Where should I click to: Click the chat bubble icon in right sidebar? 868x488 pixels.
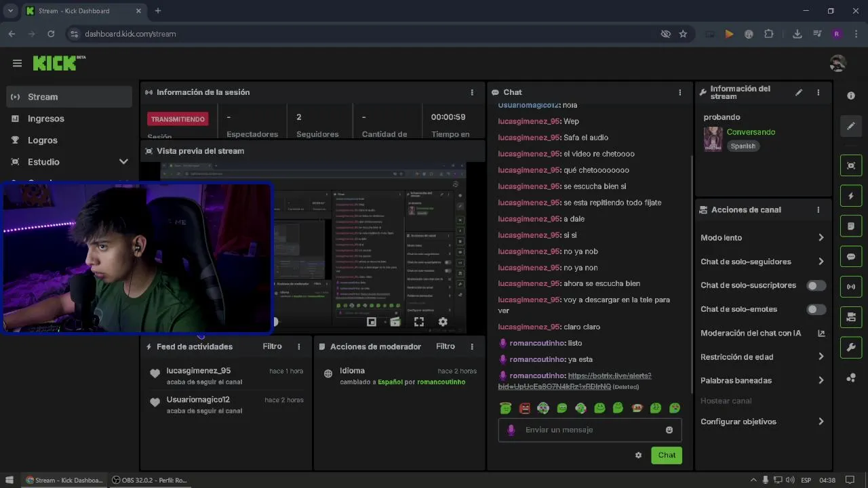[x=851, y=257]
